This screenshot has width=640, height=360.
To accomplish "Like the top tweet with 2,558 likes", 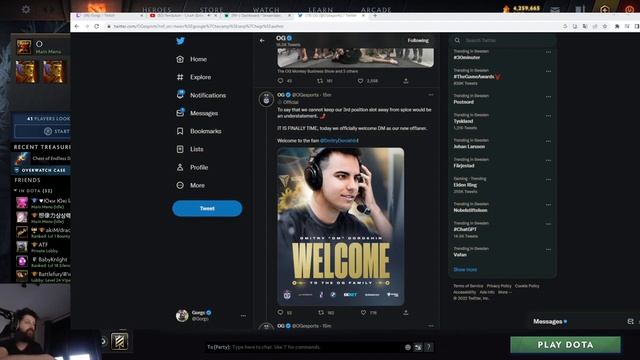I will click(360, 81).
